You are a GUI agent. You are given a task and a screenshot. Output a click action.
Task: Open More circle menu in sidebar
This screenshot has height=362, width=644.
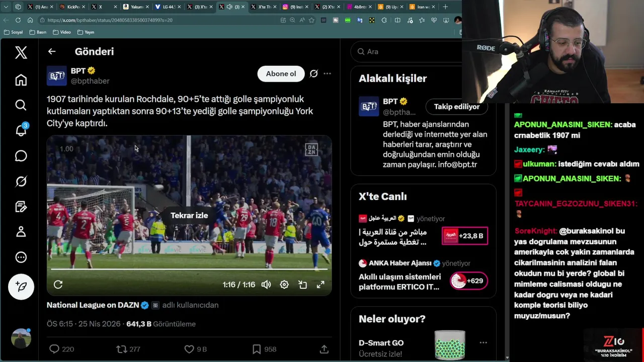(x=21, y=257)
